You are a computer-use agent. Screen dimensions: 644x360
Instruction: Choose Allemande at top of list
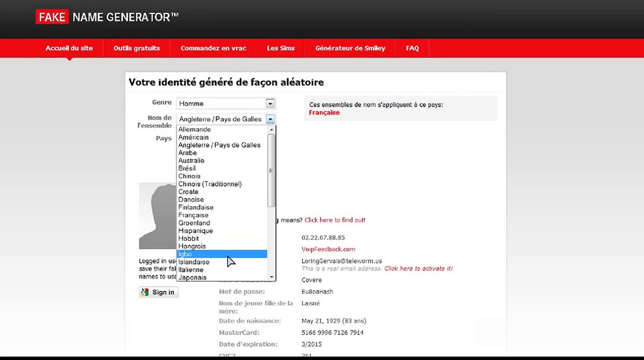[x=194, y=129]
